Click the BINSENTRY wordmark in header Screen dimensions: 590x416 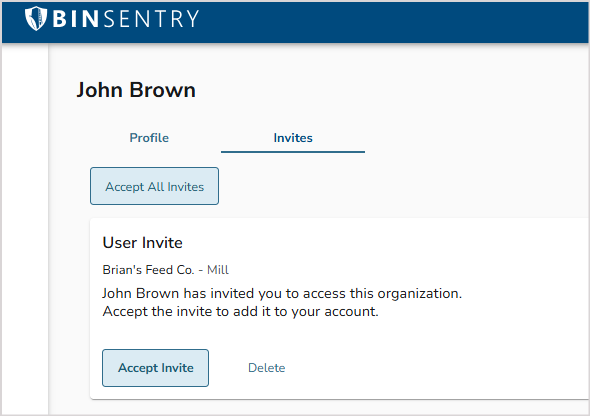126,18
